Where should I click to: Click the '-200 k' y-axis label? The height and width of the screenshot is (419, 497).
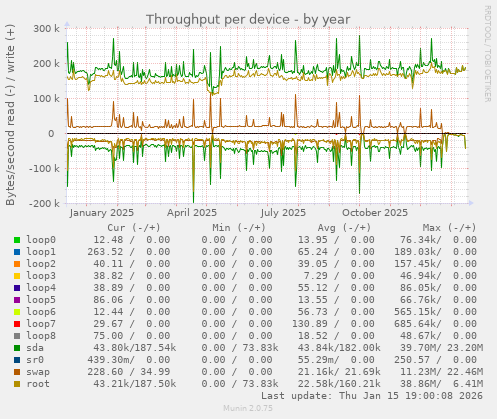coord(44,204)
